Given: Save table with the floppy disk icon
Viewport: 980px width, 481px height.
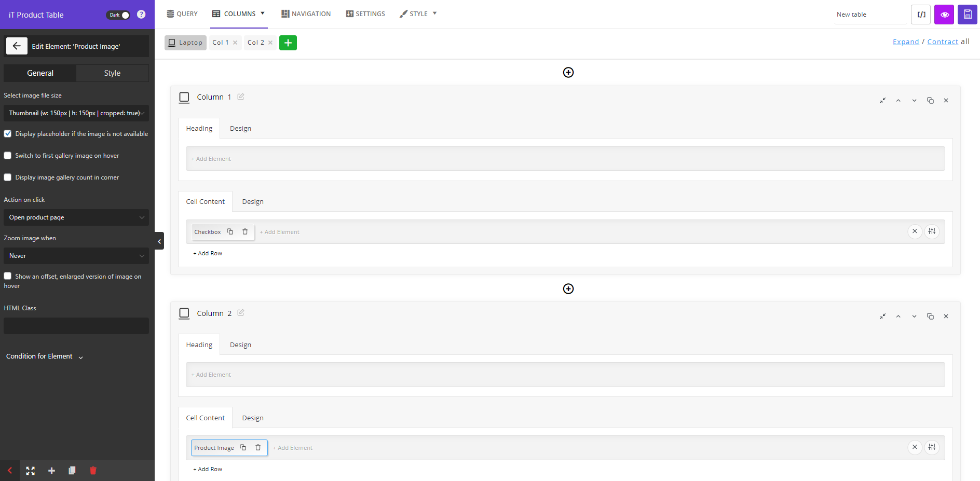Looking at the screenshot, I should 968,15.
